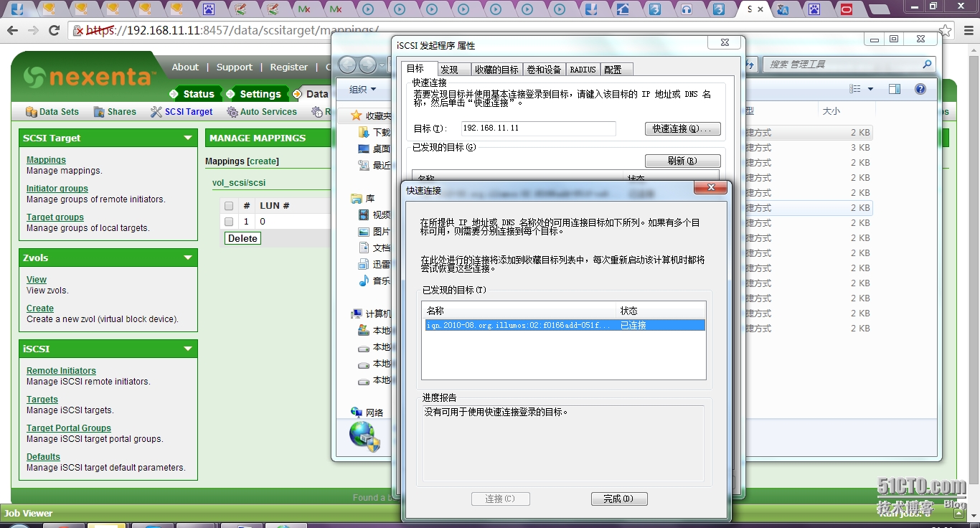Viewport: 980px width, 528px height.
Task: Collapse the Zvols panel arrow
Action: click(x=188, y=258)
